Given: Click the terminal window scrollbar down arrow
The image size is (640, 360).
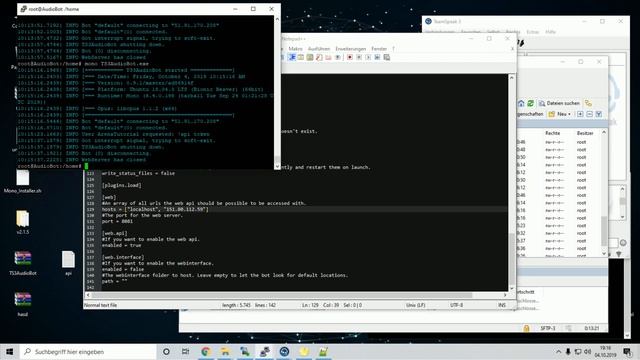Looking at the screenshot, I should [x=278, y=167].
